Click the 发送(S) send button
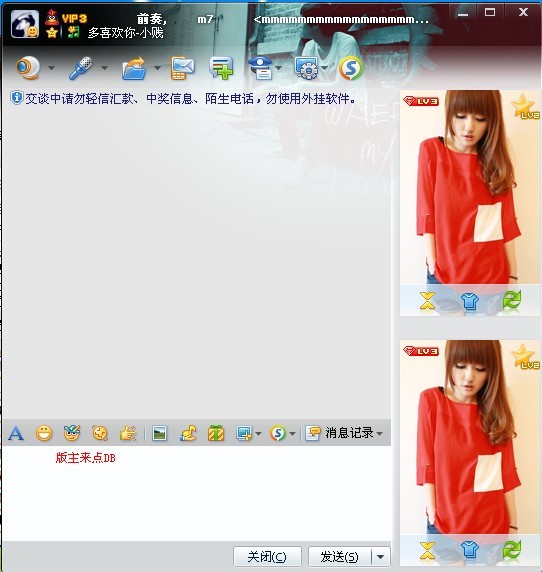The height and width of the screenshot is (572, 542). pyautogui.click(x=340, y=557)
